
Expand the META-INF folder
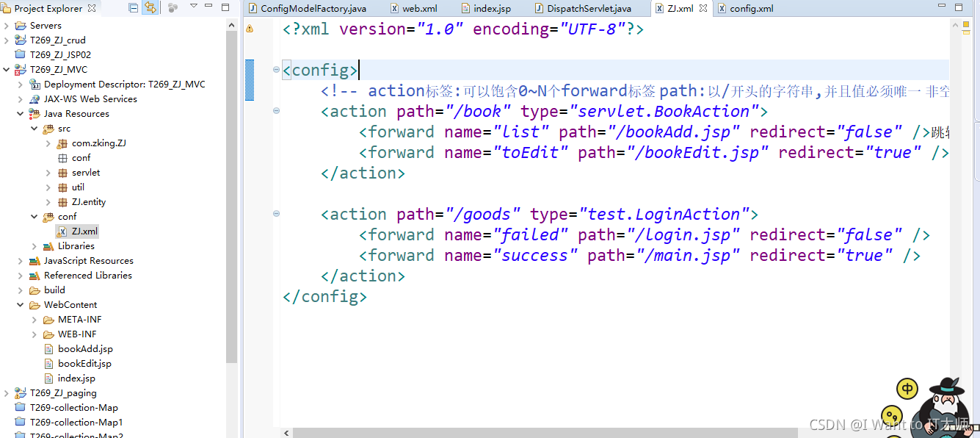point(35,320)
